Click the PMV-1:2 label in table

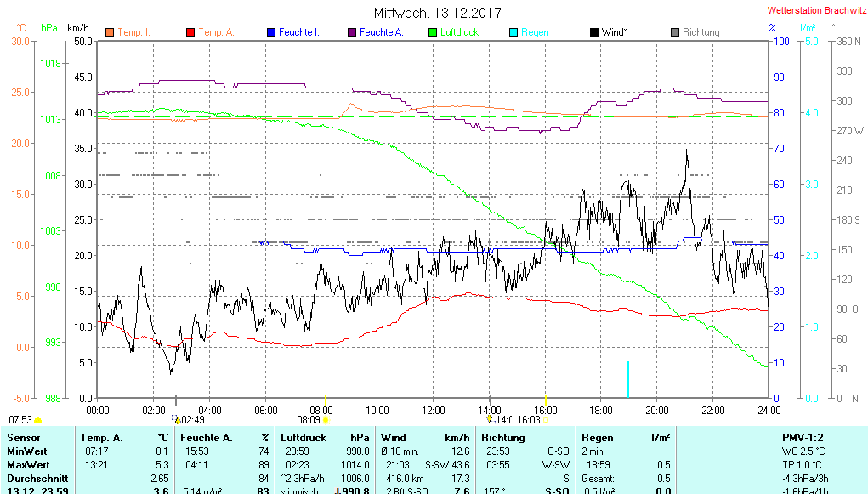point(801,438)
